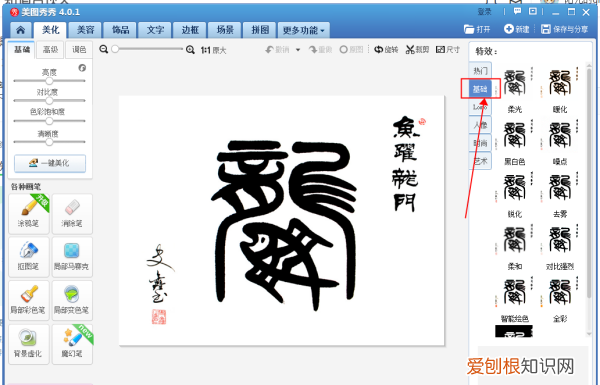Select the 局部彩色笔 partial color brush

point(29,300)
